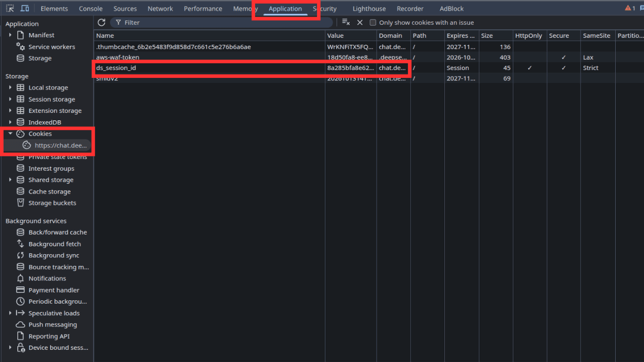Viewport: 644px width, 362px height.
Task: Sort cookies by the Value column header
Action: 351,36
